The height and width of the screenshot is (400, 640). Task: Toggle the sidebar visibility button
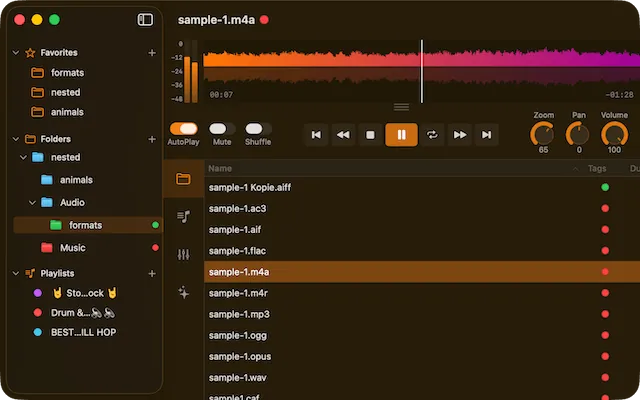coord(145,20)
